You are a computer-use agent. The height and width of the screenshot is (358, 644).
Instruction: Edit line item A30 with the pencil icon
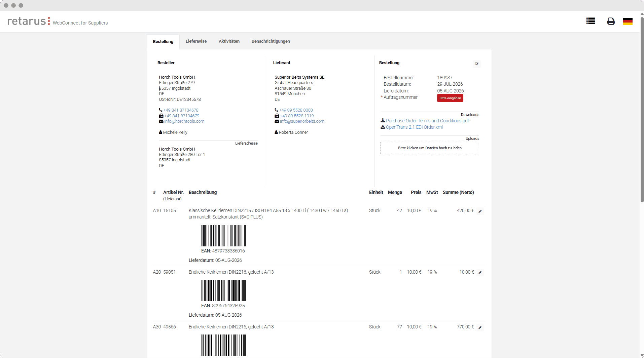480,328
